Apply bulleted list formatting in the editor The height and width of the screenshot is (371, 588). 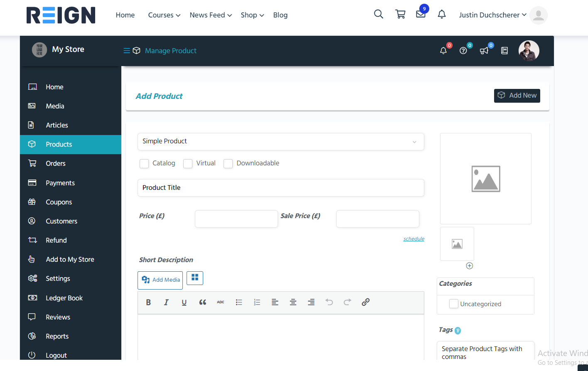coord(239,302)
